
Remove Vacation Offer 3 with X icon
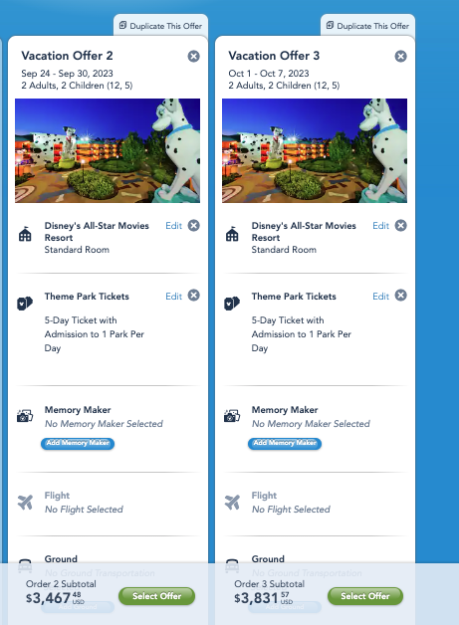point(401,56)
